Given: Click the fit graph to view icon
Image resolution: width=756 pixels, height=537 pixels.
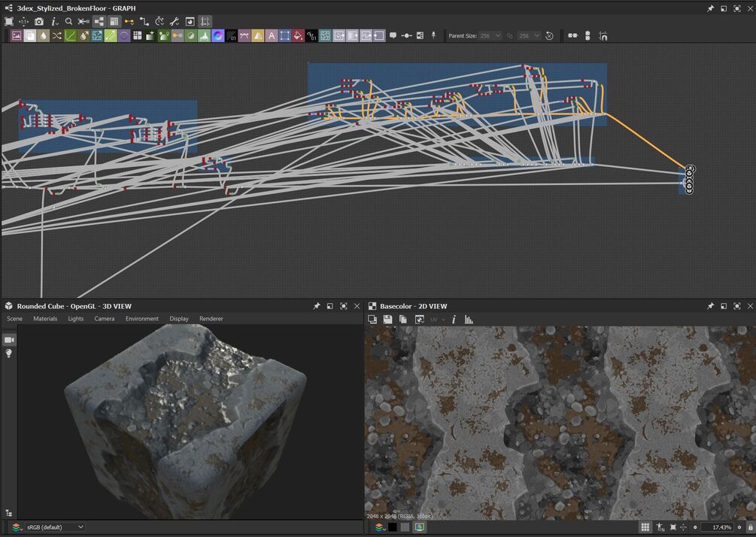Looking at the screenshot, I should [9, 22].
